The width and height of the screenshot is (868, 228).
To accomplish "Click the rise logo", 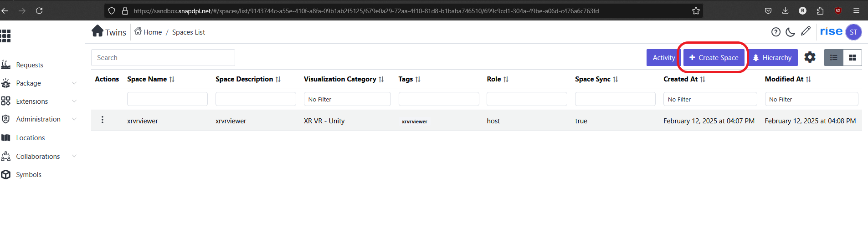I will (x=831, y=31).
